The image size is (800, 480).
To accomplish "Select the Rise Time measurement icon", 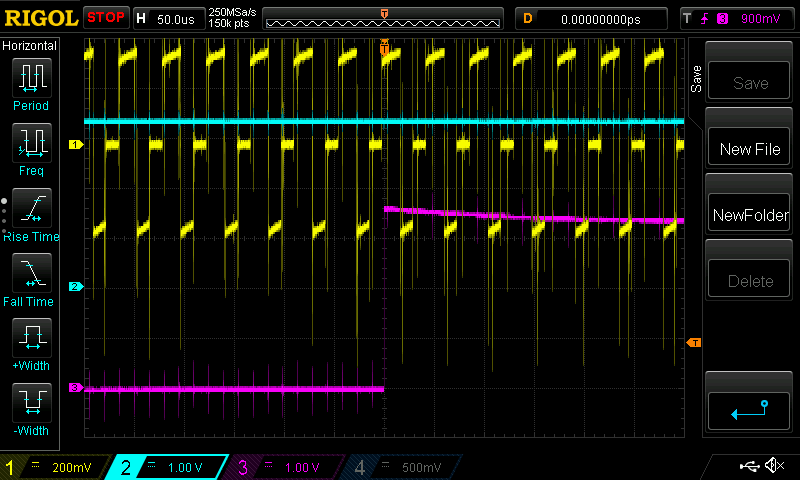I will (32, 208).
